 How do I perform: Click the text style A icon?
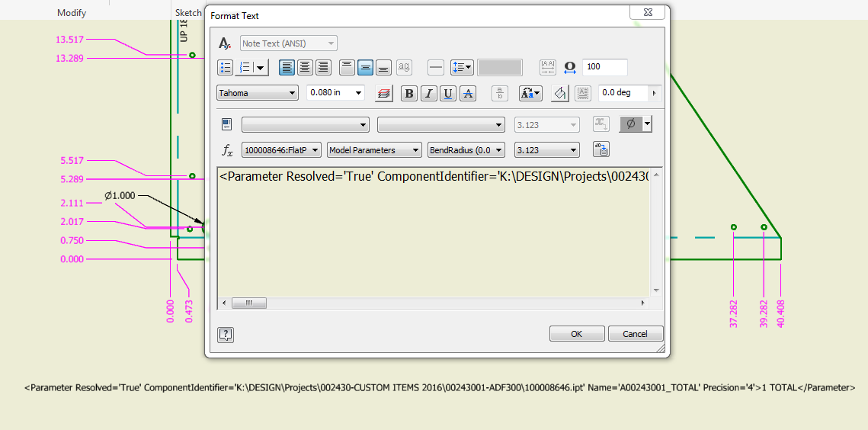coord(224,43)
